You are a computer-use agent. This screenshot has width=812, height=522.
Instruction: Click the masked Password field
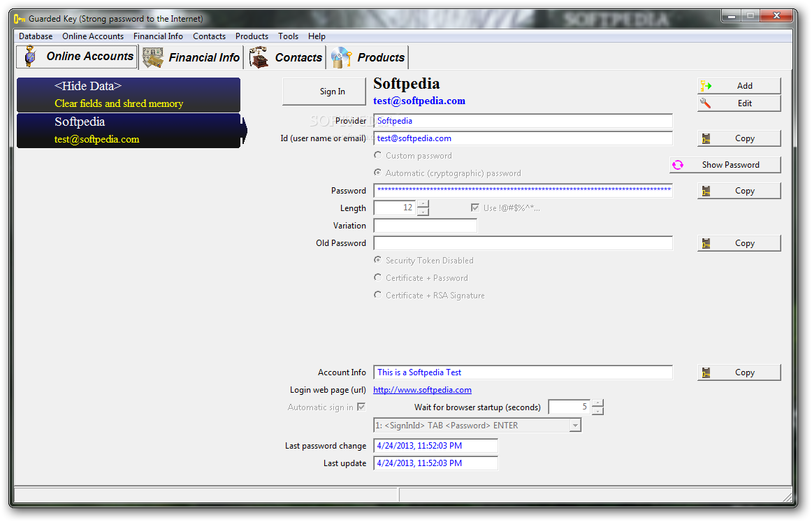[523, 191]
